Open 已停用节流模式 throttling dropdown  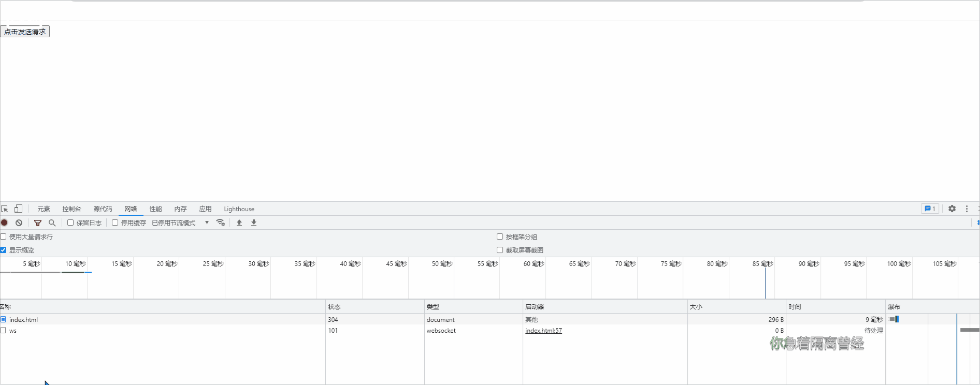coord(180,223)
